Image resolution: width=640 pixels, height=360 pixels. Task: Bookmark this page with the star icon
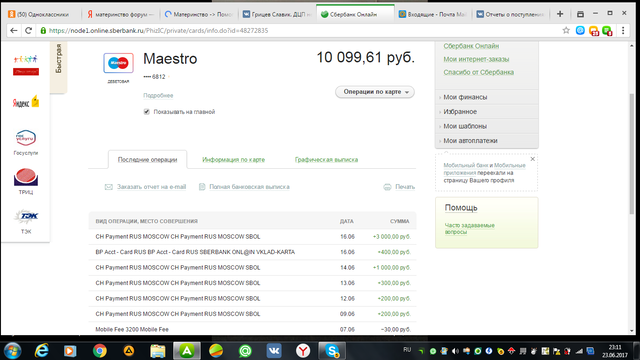click(x=566, y=30)
